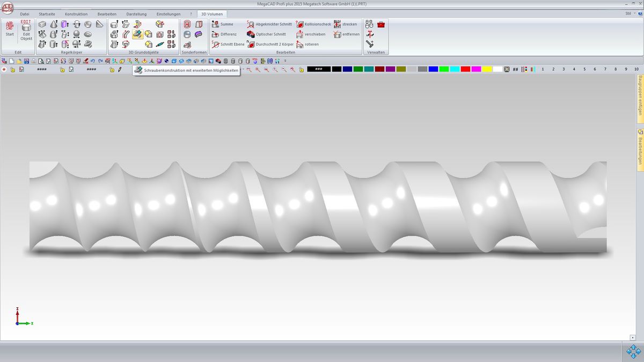Screen dimensions: 644x362
Task: Toggle layer number 10
Action: click(x=636, y=69)
